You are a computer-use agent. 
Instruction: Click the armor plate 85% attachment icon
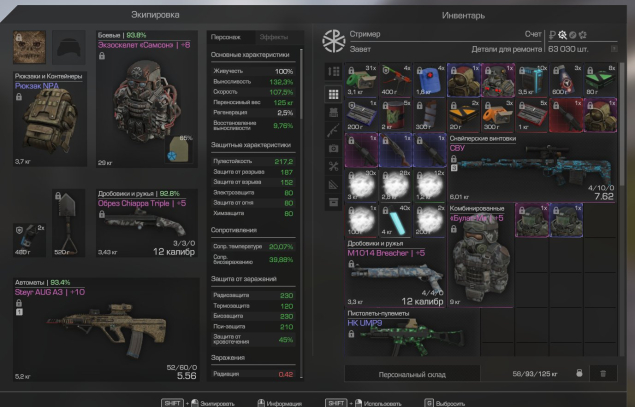coord(179,149)
